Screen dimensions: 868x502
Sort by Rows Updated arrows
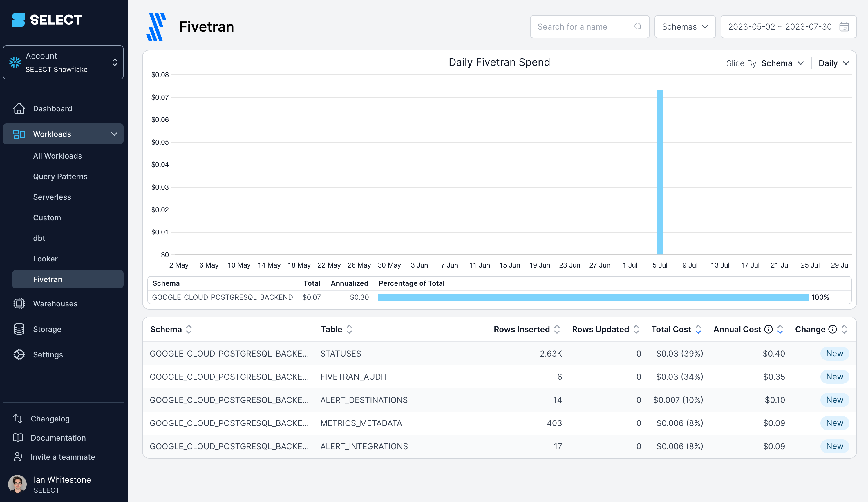click(636, 329)
